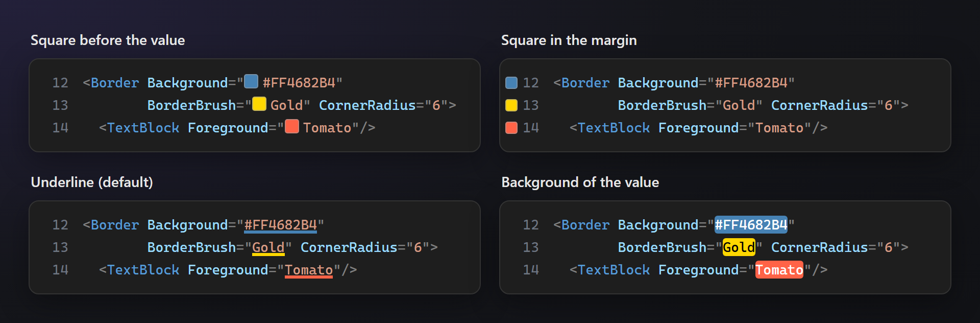Click the steel blue inline swatch before #FF4682B4
Viewport: 980px width, 323px height.
(x=251, y=81)
